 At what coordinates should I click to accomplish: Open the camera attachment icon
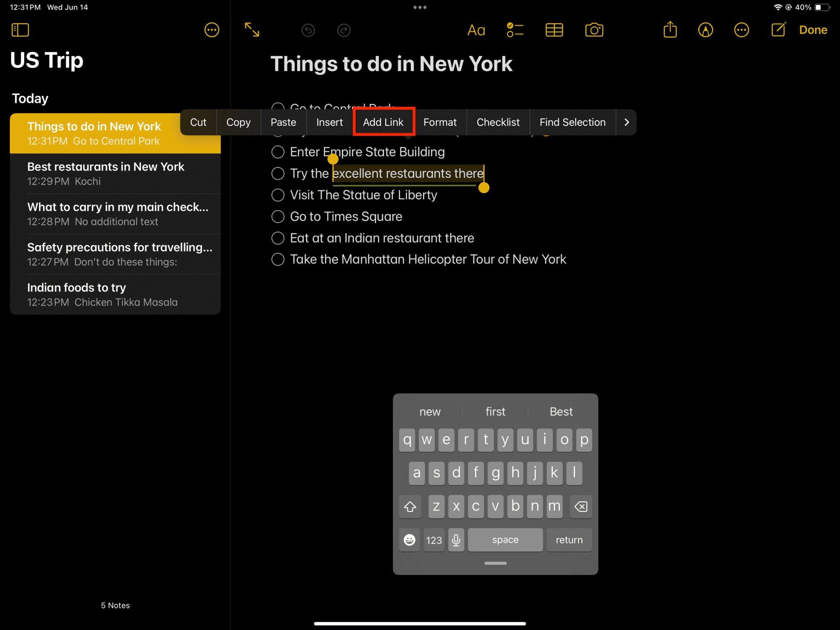(594, 30)
